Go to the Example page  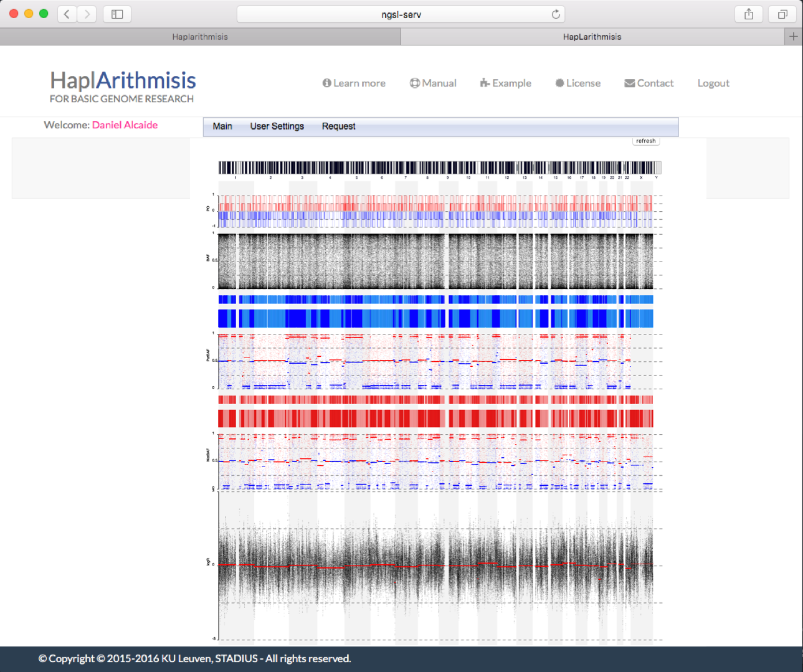pos(505,83)
